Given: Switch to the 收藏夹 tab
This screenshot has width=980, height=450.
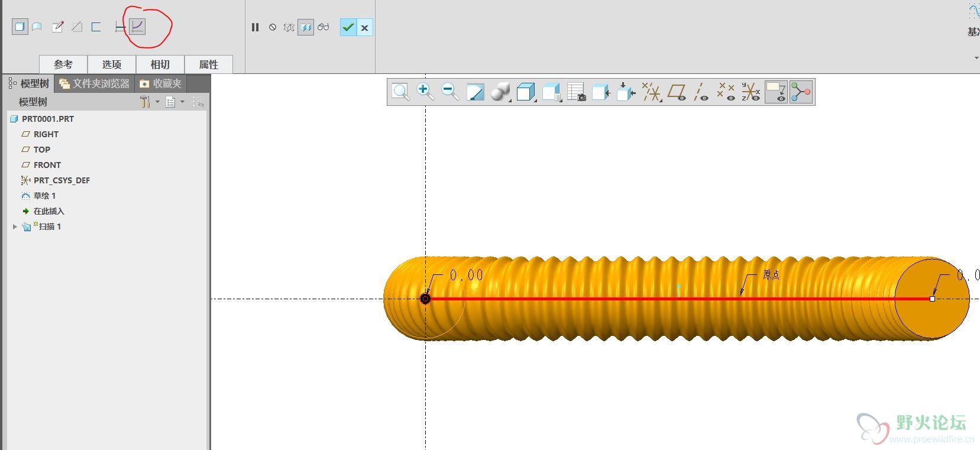Looking at the screenshot, I should (x=161, y=83).
